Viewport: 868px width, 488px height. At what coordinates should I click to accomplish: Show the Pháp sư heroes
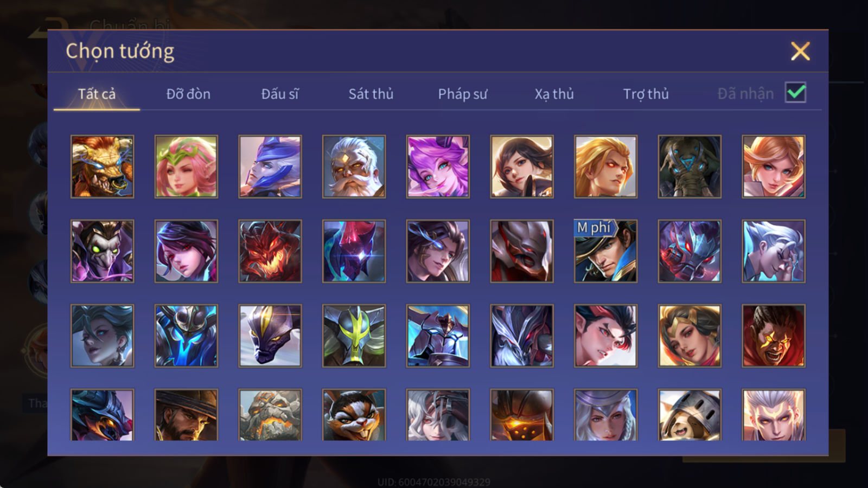463,94
